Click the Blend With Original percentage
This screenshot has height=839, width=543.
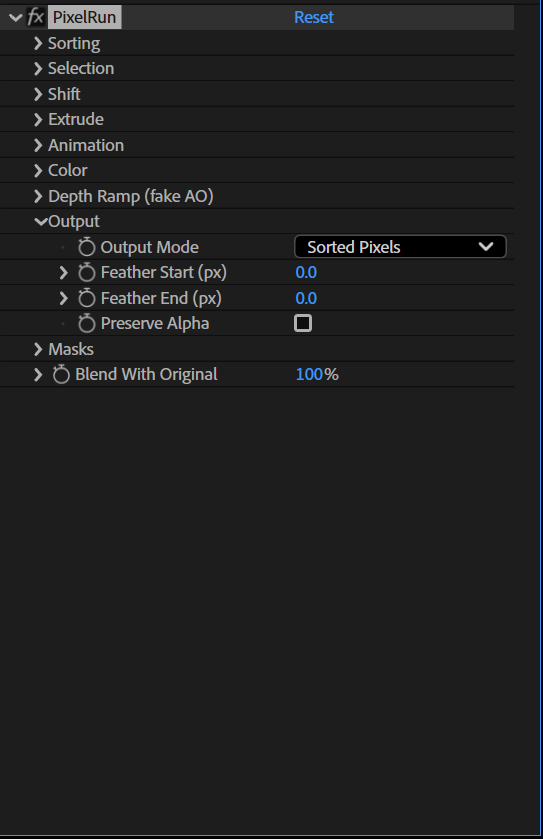point(317,375)
